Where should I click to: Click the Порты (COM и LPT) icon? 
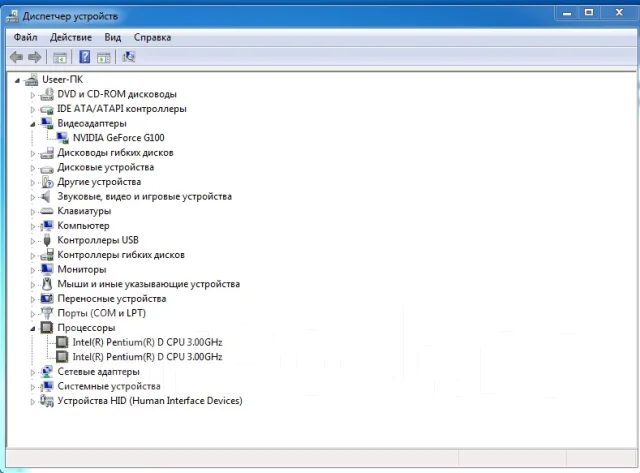pyautogui.click(x=47, y=313)
